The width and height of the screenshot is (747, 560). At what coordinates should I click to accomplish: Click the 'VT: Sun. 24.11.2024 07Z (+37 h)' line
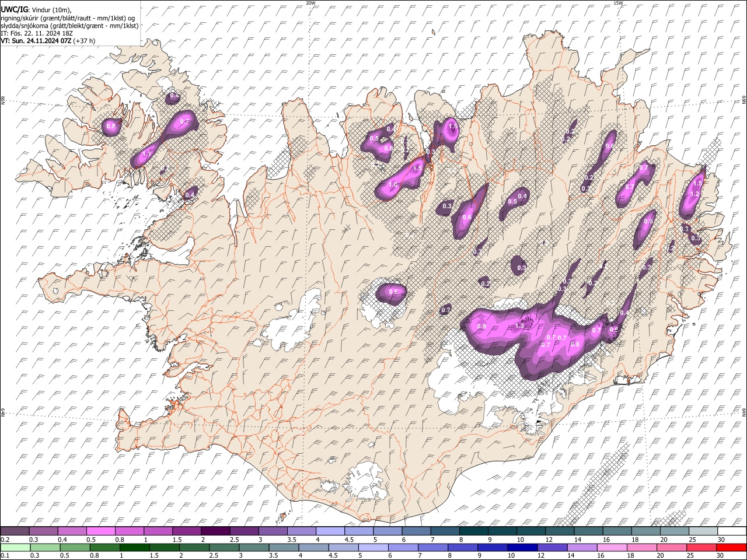click(x=48, y=41)
